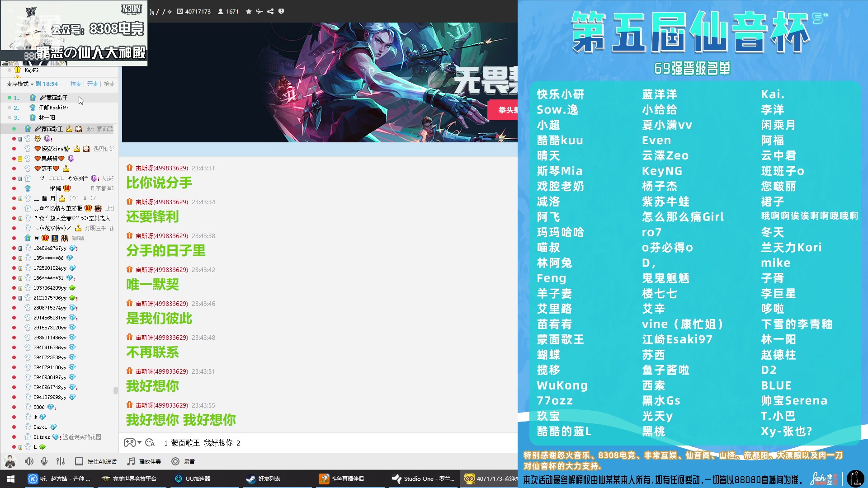Screen dimensions: 868x488
Task: Start recording with the 录音 icon
Action: click(175, 461)
